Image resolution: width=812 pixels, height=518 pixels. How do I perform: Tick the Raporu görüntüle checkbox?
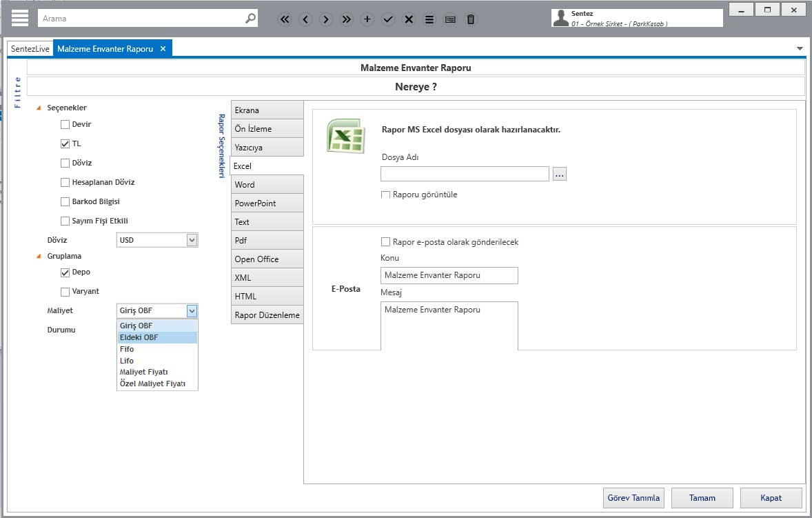click(386, 195)
